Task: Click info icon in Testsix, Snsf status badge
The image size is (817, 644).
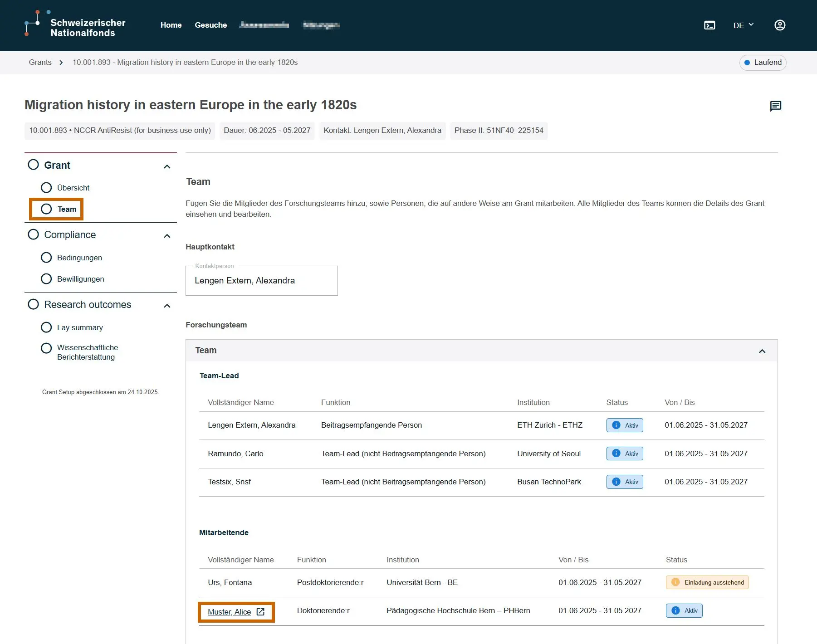Action: 616,482
